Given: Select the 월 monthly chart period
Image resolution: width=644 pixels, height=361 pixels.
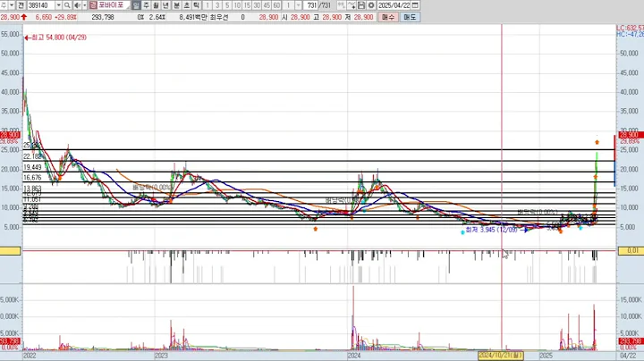Looking at the screenshot, I should [x=156, y=5].
